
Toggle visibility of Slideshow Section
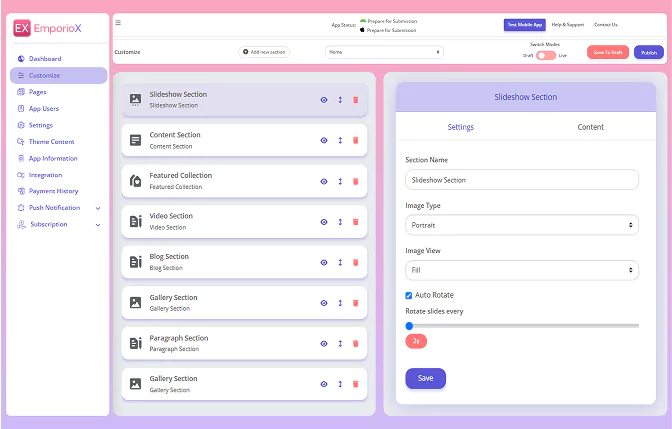click(324, 100)
